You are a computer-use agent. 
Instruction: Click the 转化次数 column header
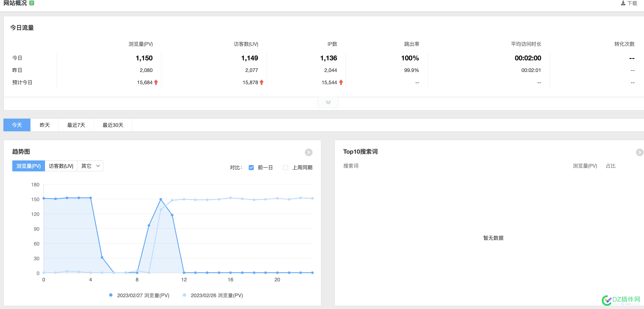[625, 44]
